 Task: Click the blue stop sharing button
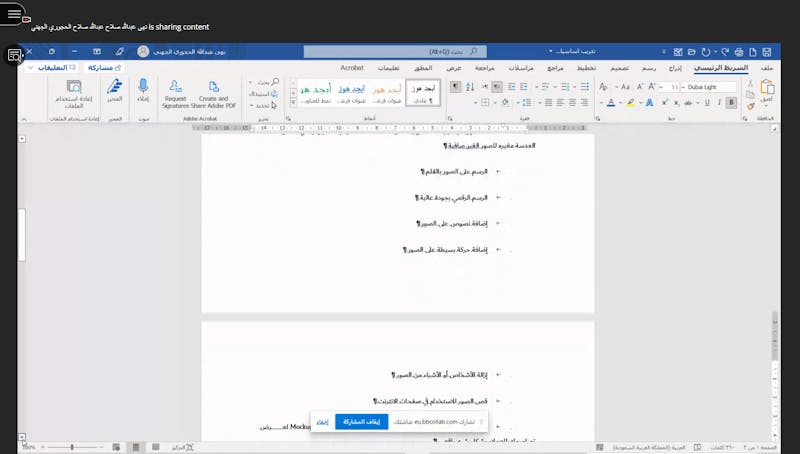[361, 422]
